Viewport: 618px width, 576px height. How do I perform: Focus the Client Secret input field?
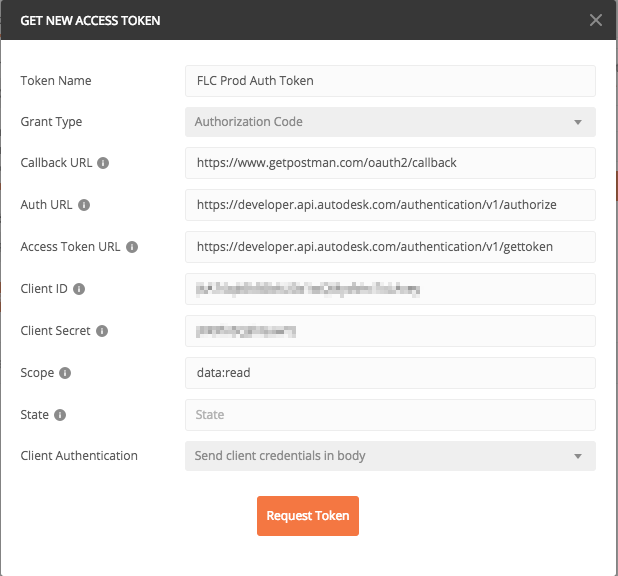pos(390,331)
